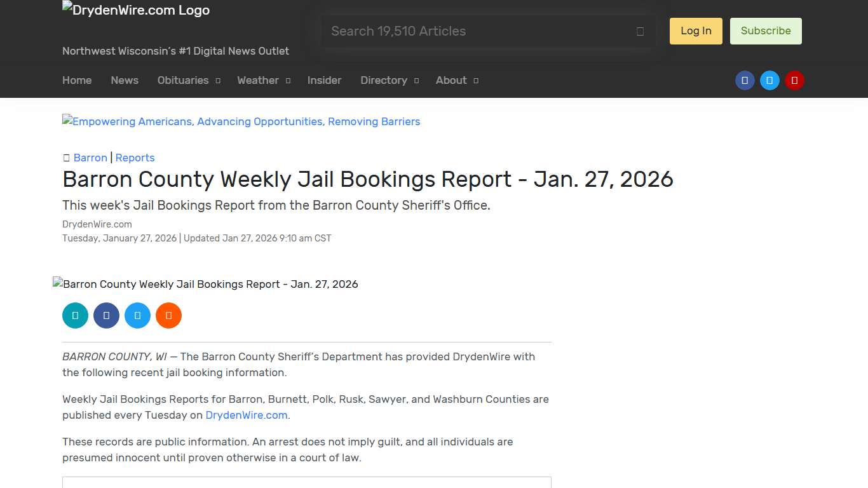Select News in the navigation bar

point(125,80)
